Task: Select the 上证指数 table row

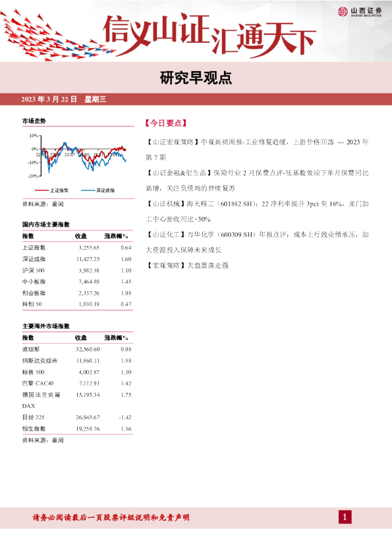Action: click(77, 248)
